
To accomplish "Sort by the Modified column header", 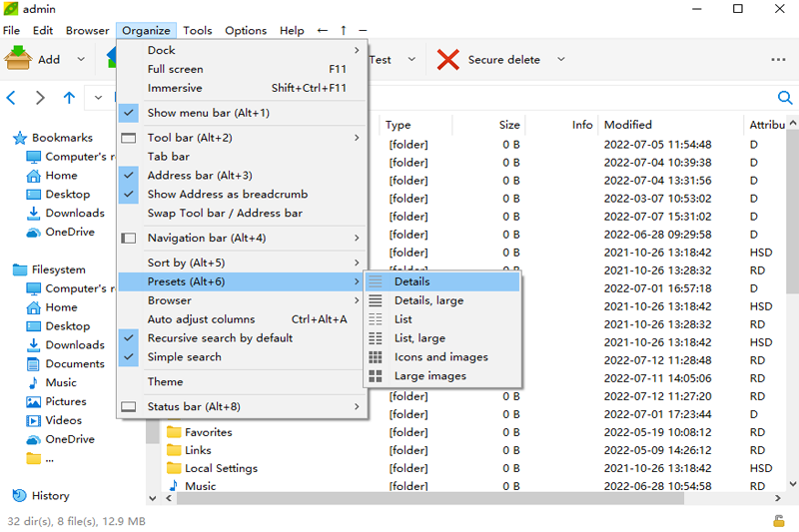I will click(x=628, y=125).
